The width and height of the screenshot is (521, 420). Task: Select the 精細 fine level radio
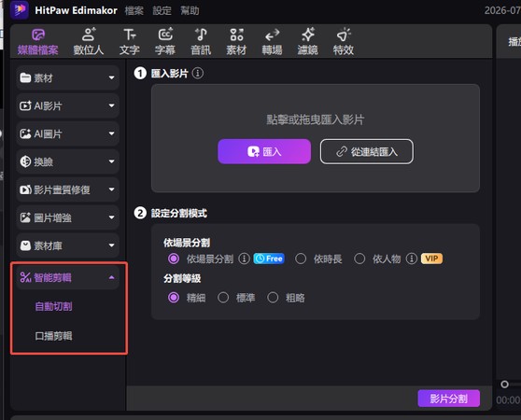pos(174,297)
